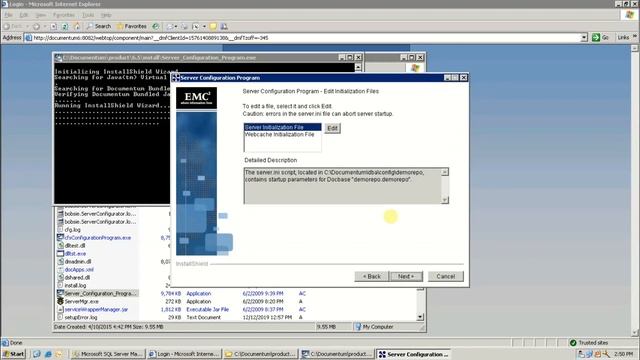Open the Edit page toolbar dropdown arrow

204,26
